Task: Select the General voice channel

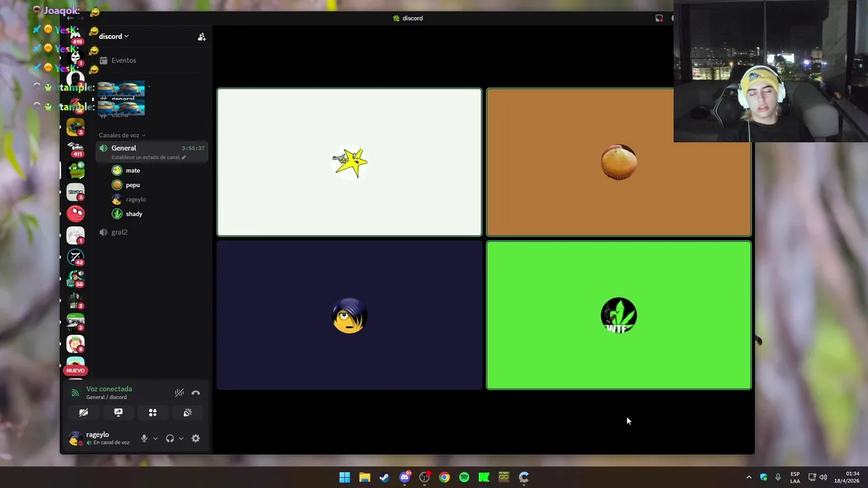Action: (x=151, y=152)
